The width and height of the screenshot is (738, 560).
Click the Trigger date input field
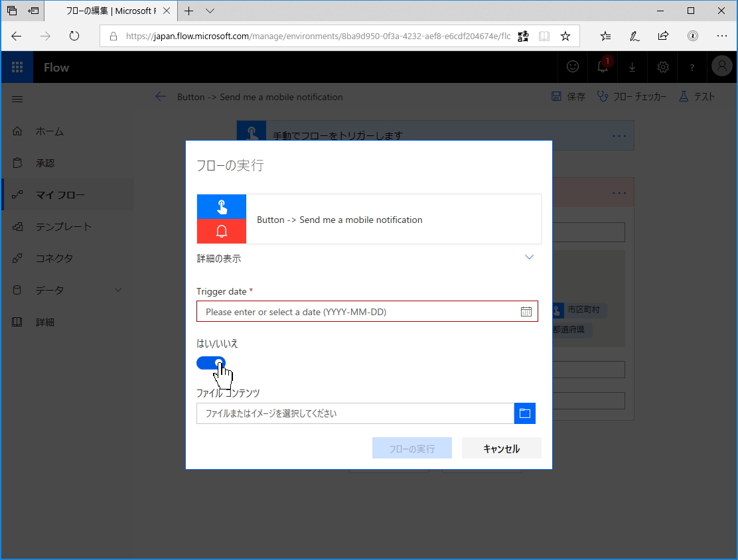(x=367, y=312)
